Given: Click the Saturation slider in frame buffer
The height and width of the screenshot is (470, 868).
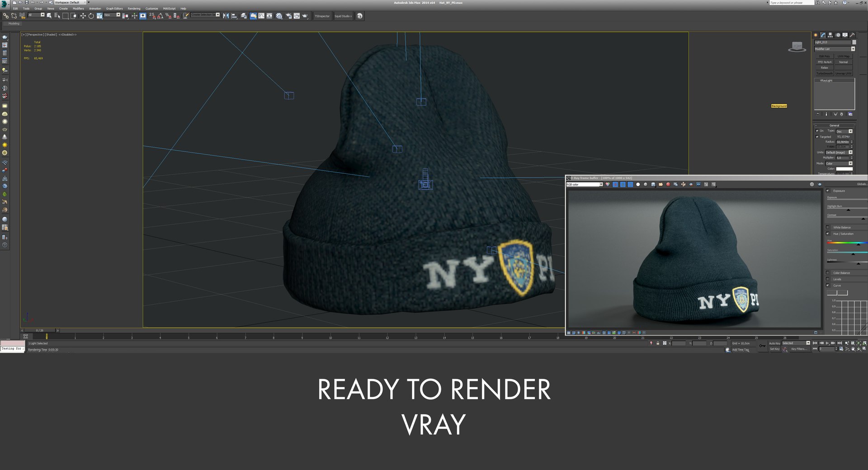Looking at the screenshot, I should click(847, 252).
